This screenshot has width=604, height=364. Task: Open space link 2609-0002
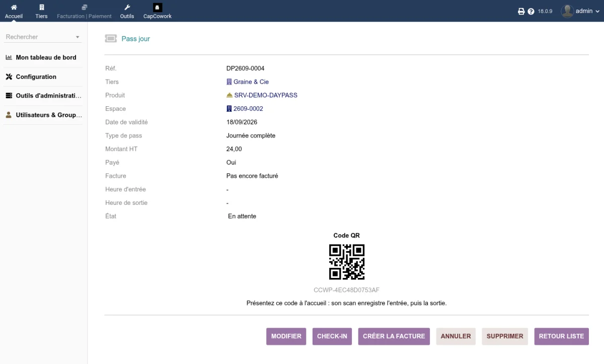pos(248,109)
